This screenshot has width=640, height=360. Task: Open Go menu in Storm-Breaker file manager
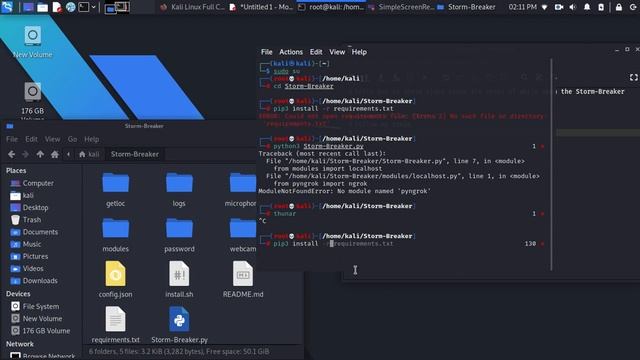(72, 139)
